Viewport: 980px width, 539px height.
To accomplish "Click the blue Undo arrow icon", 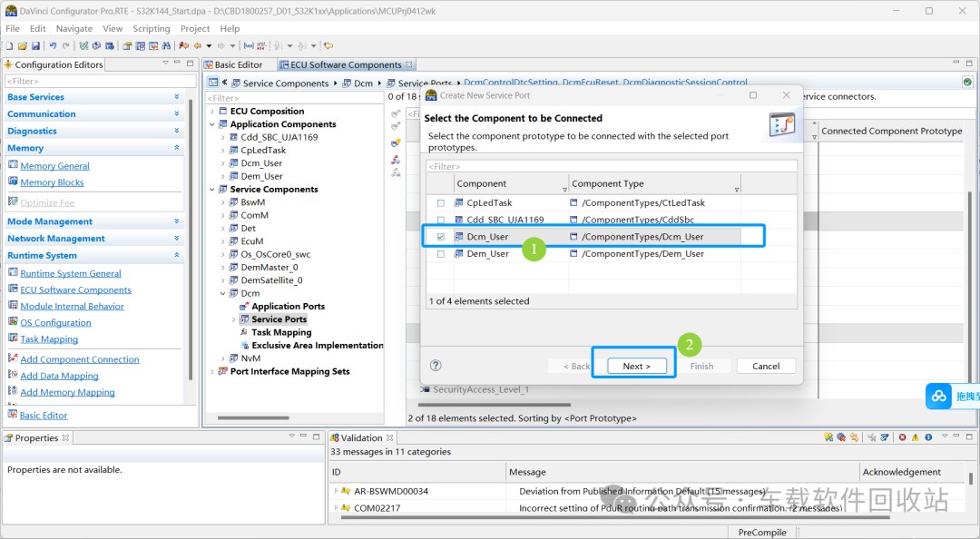I will pos(54,45).
